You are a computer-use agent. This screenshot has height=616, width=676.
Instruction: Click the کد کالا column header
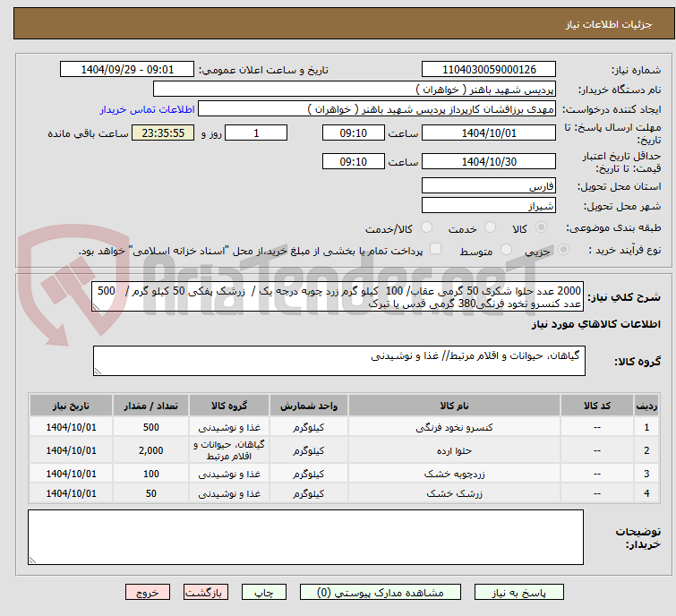click(x=597, y=406)
